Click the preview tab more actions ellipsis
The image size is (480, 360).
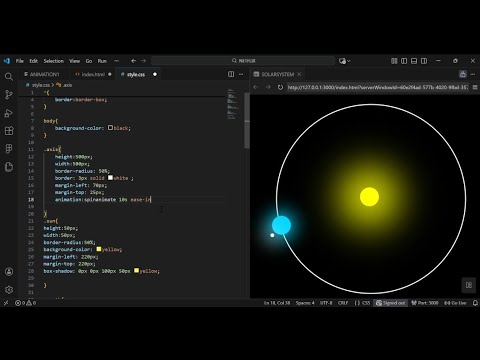(x=473, y=74)
